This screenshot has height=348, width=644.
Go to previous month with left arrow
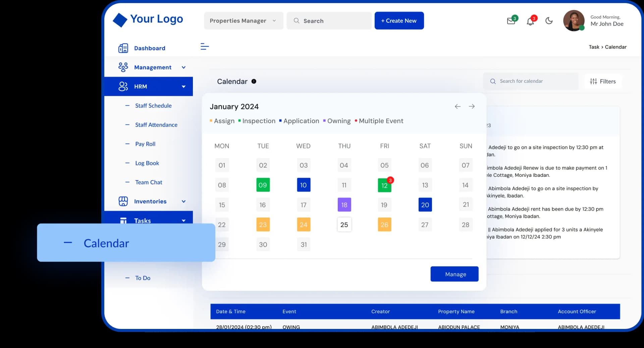pos(458,107)
